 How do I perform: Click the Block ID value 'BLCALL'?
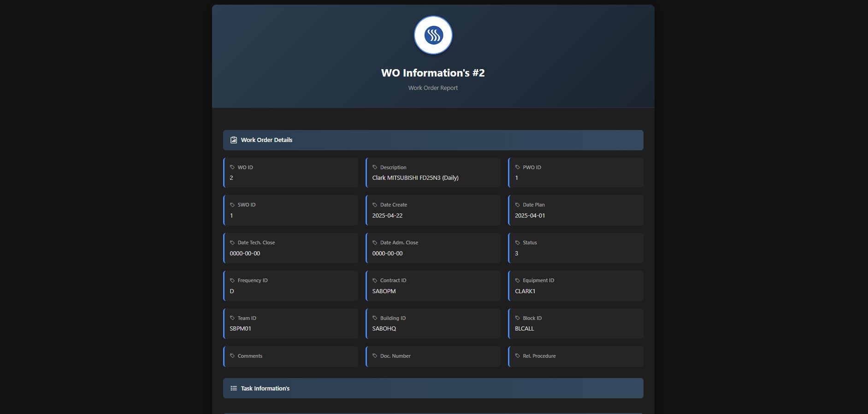coord(524,329)
